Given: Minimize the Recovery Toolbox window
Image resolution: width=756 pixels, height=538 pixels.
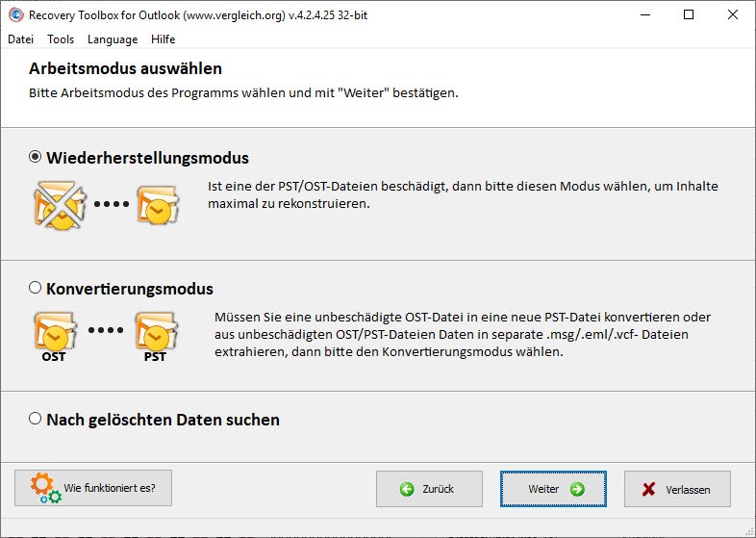Looking at the screenshot, I should [645, 15].
